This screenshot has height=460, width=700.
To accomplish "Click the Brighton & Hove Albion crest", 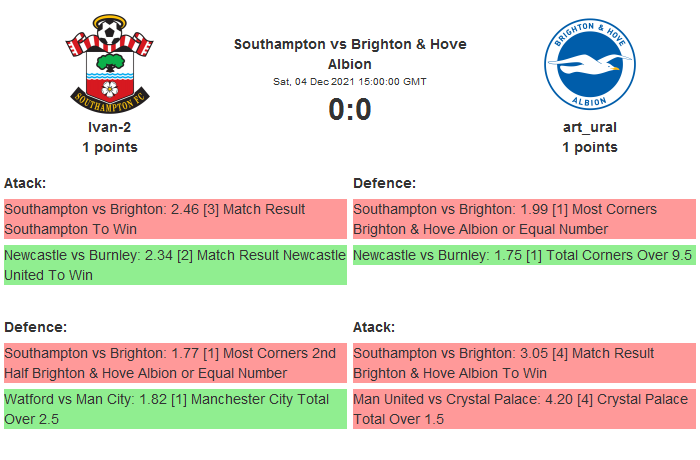I will (x=589, y=62).
